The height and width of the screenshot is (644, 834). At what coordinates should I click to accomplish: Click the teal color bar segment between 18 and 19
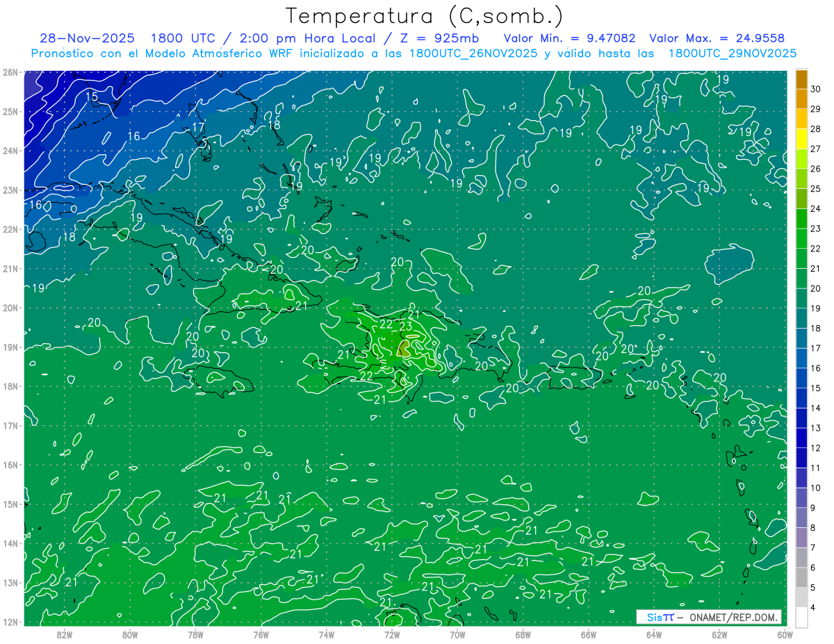pyautogui.click(x=801, y=318)
